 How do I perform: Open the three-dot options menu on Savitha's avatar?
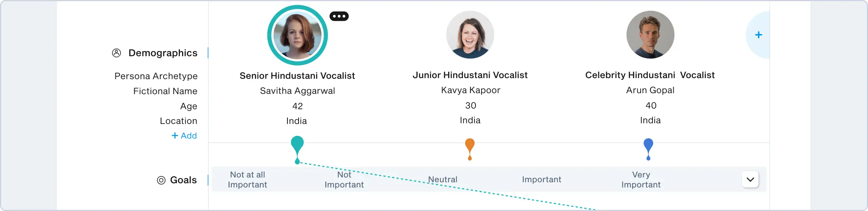coord(339,16)
